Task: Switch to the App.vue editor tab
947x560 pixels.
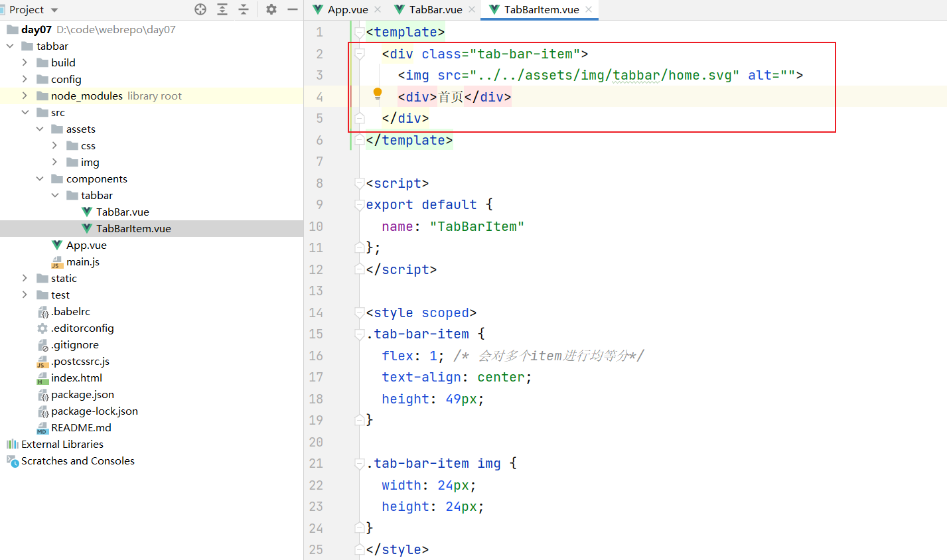Action: click(347, 9)
